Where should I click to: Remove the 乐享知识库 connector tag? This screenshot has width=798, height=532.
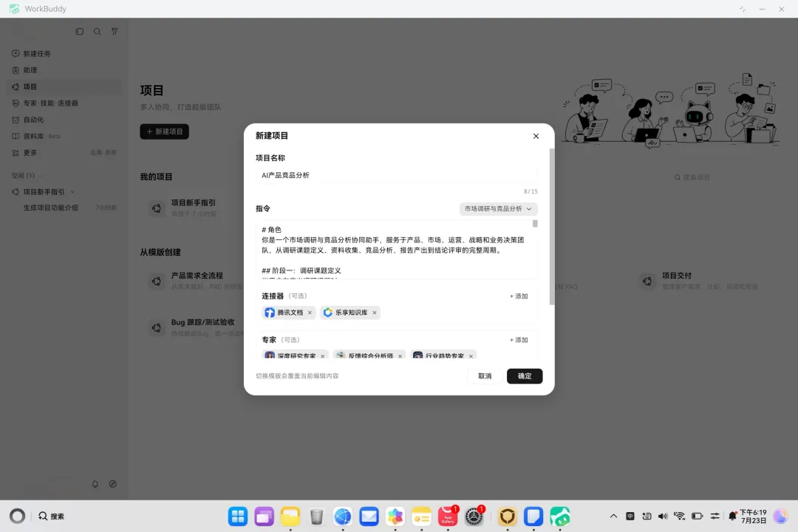point(375,313)
